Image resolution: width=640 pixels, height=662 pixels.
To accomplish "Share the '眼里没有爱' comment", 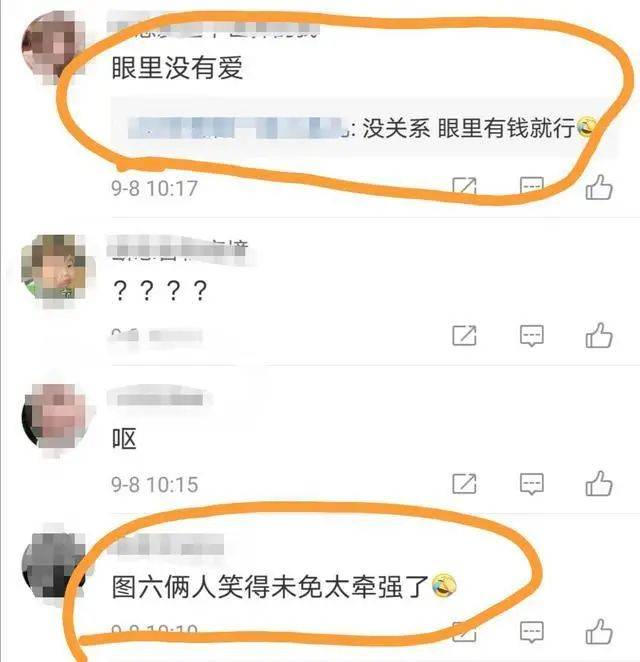I will 464,186.
